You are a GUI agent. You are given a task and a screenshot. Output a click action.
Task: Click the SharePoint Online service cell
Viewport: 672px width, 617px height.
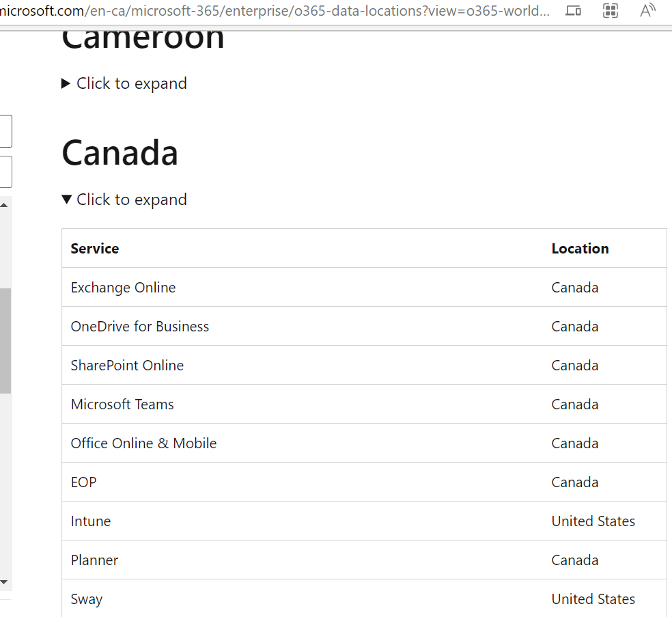pos(127,366)
